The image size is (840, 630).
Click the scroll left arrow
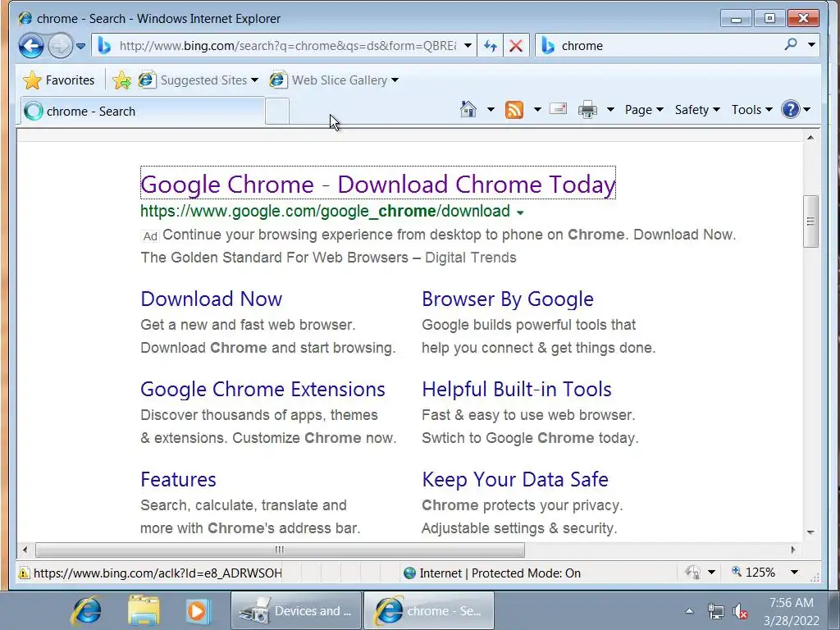point(25,550)
